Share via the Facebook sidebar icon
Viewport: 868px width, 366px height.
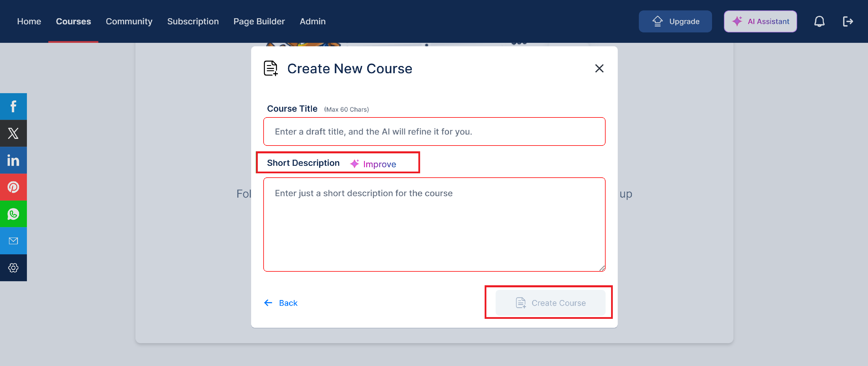pos(13,106)
